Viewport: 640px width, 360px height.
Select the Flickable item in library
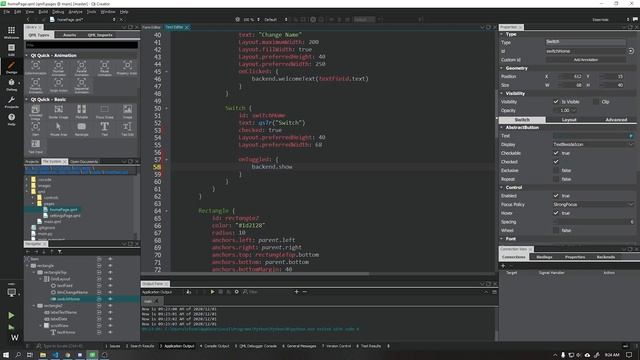[x=82, y=111]
